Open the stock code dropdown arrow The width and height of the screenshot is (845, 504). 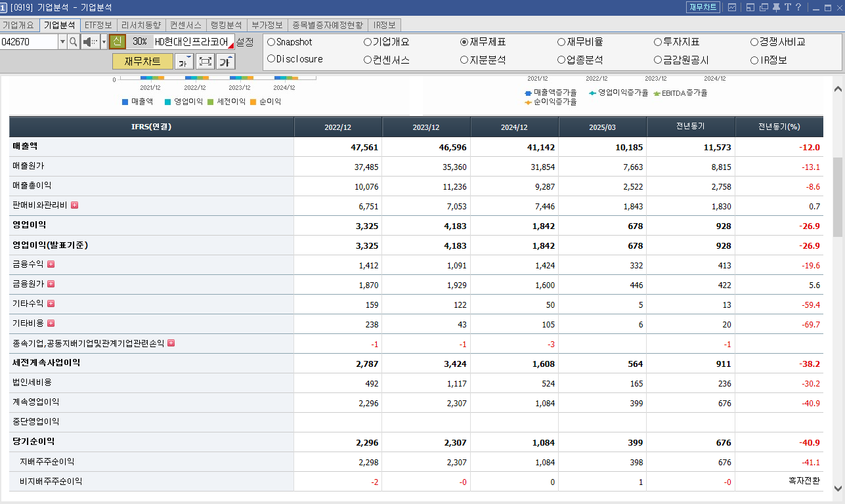coord(62,41)
